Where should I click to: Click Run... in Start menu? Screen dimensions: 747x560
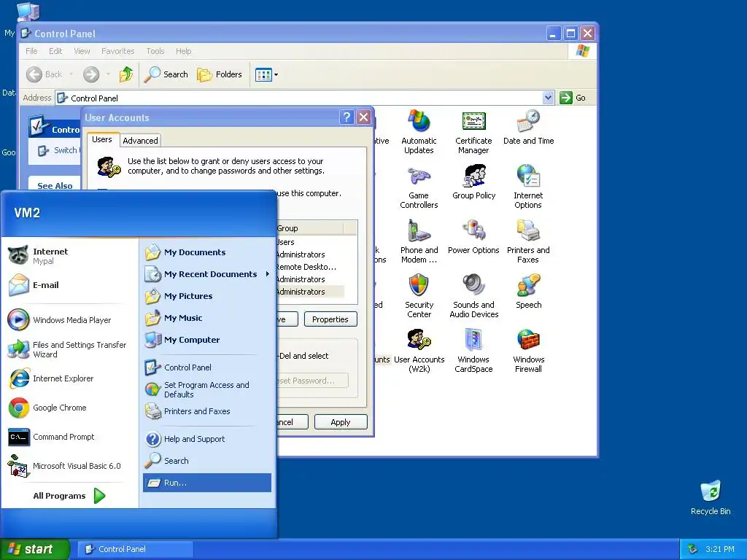(207, 483)
